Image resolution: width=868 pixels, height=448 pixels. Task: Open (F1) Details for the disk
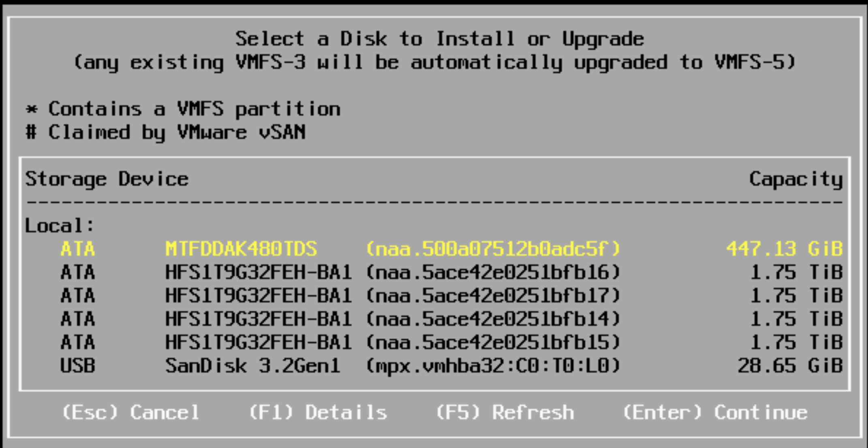[x=318, y=413]
